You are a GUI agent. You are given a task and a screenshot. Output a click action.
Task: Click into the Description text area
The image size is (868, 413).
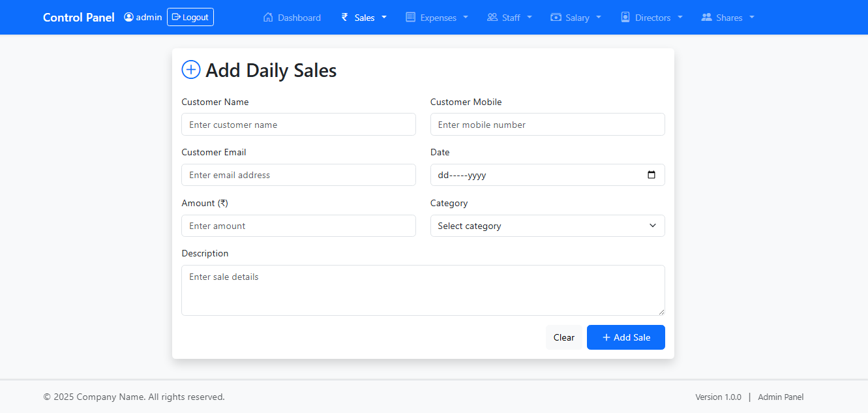[423, 290]
